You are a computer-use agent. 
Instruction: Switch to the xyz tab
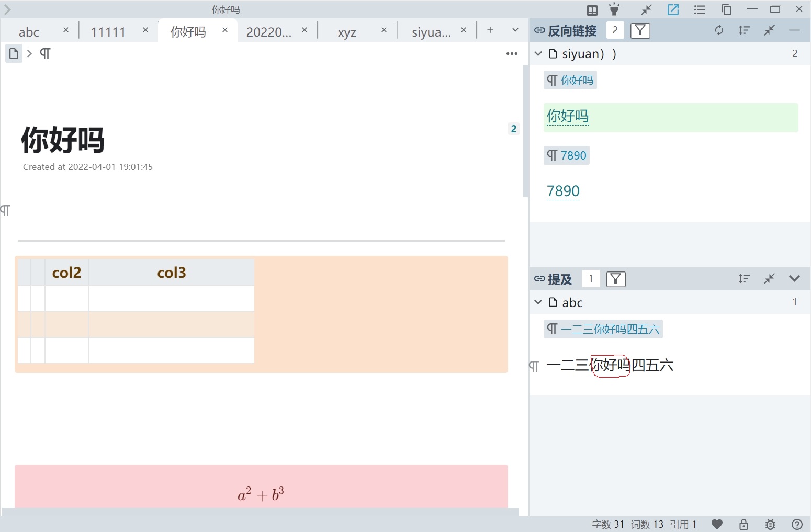[347, 32]
